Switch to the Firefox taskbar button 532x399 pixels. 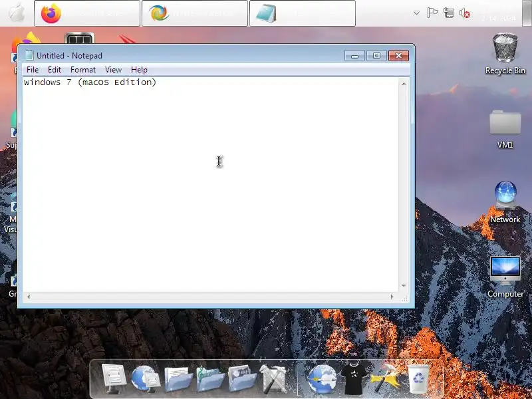87,13
